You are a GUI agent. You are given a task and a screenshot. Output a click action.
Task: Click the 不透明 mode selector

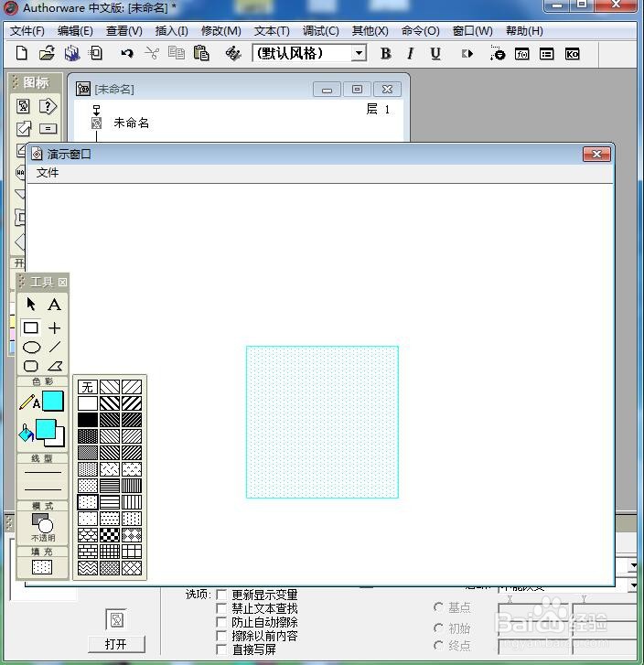click(x=42, y=527)
